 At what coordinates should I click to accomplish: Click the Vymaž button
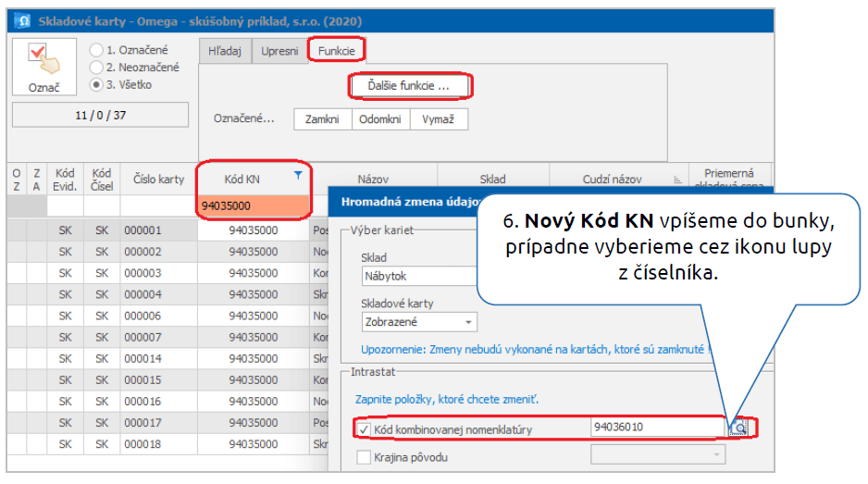(440, 119)
